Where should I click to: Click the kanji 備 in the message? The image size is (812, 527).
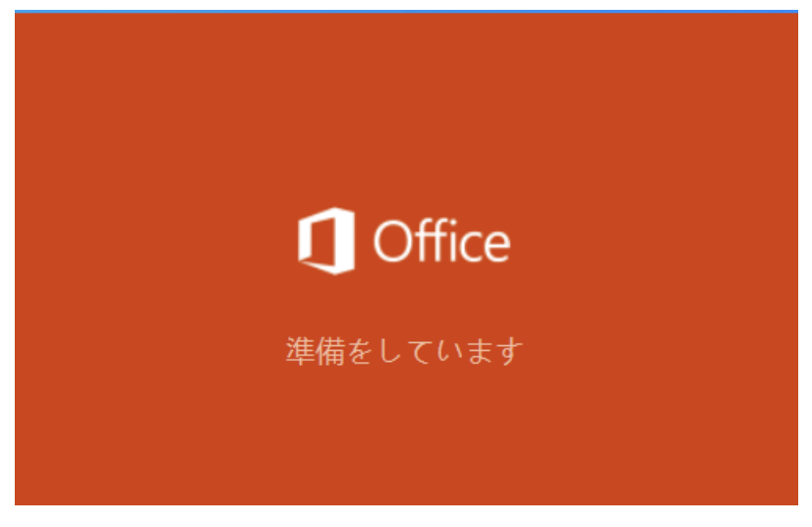click(x=330, y=351)
